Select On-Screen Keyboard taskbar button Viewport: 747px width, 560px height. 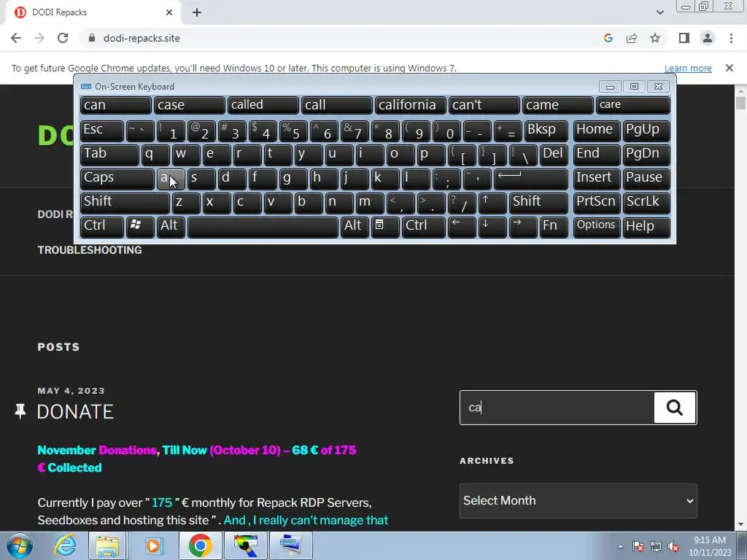[x=291, y=545]
